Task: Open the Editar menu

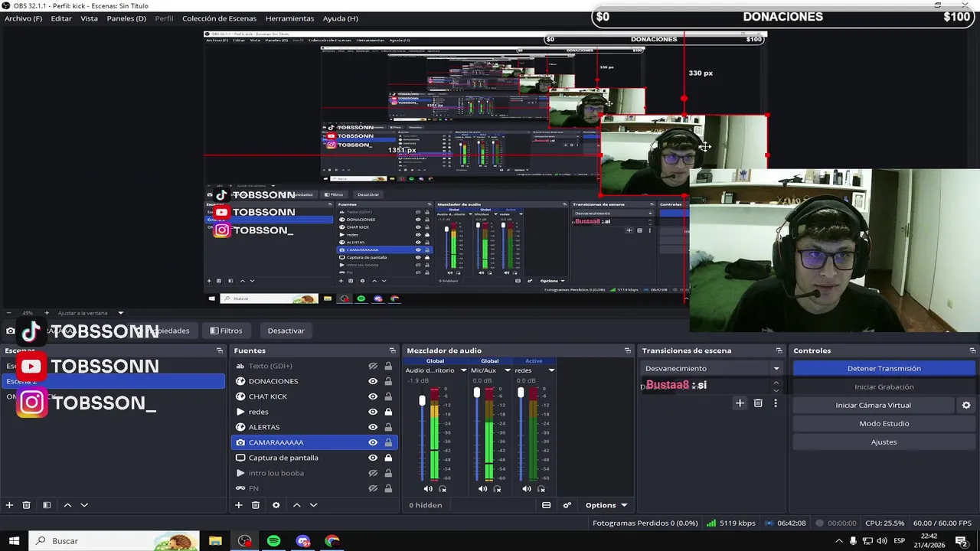Action: pos(61,18)
